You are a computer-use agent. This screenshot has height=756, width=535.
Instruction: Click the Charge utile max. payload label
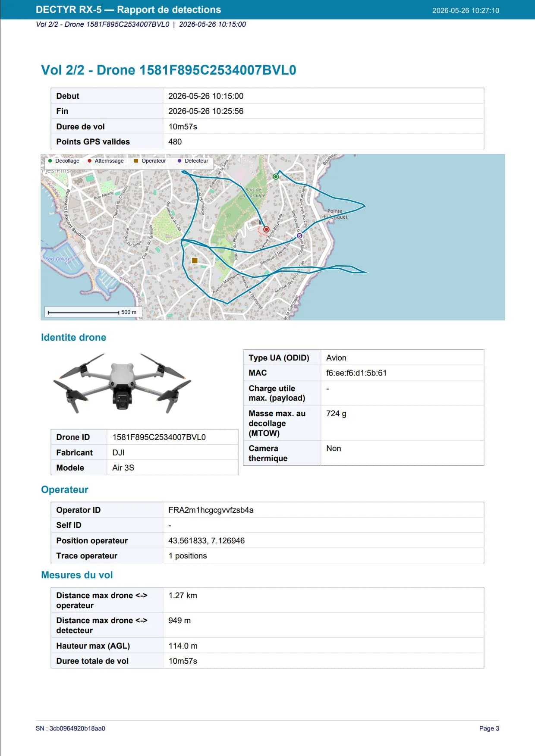(x=277, y=393)
